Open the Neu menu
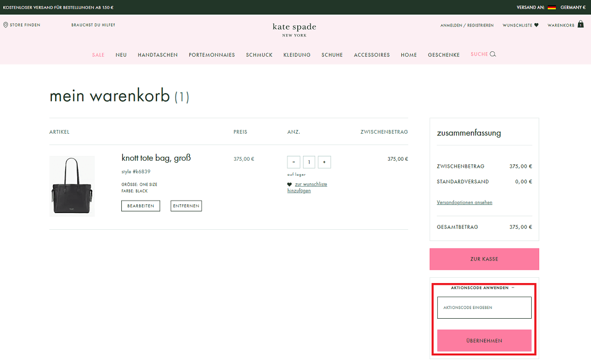Image resolution: width=591 pixels, height=364 pixels. 121,55
